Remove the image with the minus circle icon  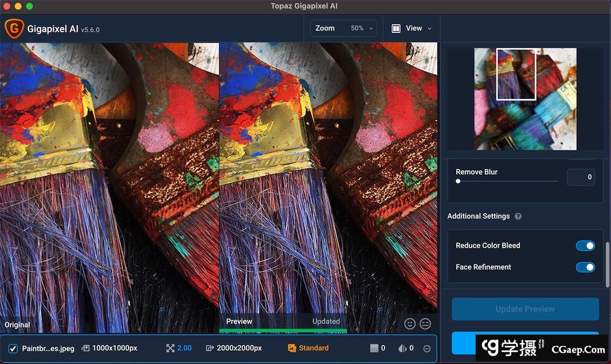tap(427, 349)
